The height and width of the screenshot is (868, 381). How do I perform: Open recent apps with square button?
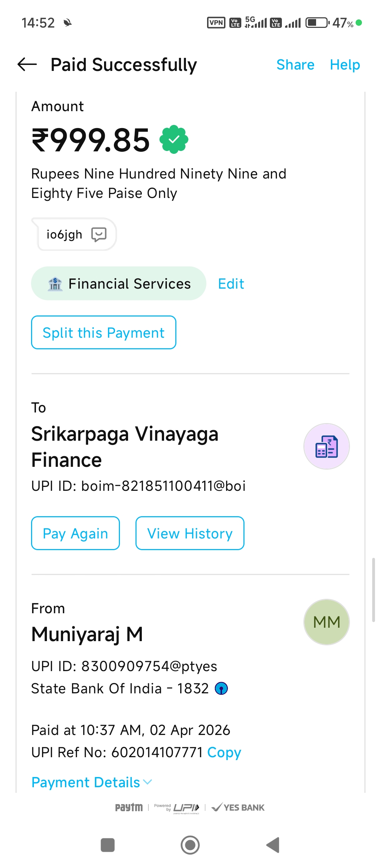pos(108,845)
